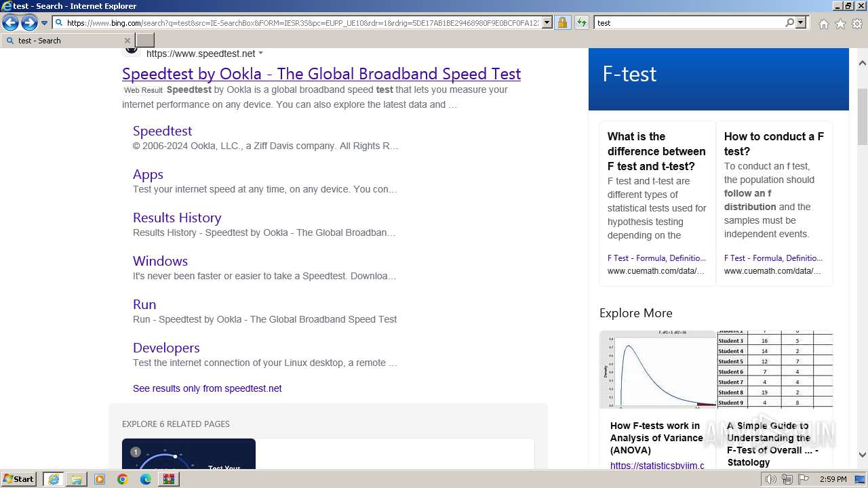
Task: Open Favorites star icon
Action: (840, 24)
